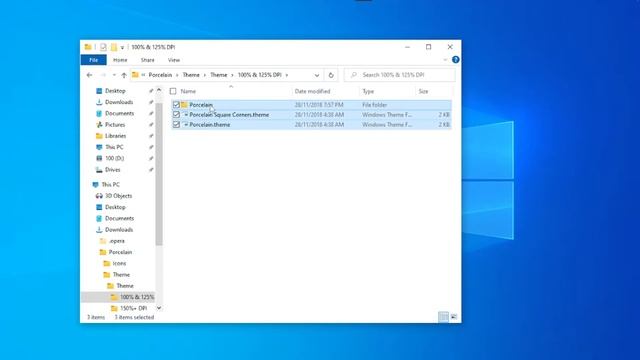The height and width of the screenshot is (360, 640).
Task: Open Pictures in Quick access
Action: pos(115,124)
